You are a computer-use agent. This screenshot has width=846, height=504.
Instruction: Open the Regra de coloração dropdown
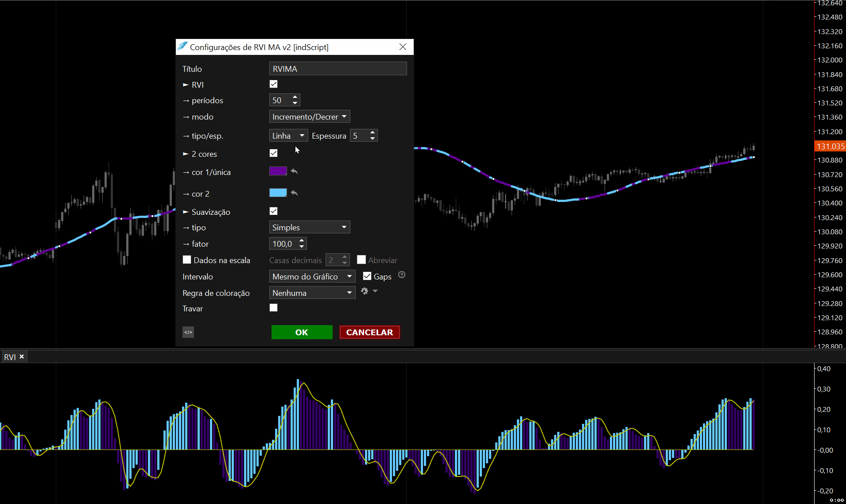(x=312, y=293)
